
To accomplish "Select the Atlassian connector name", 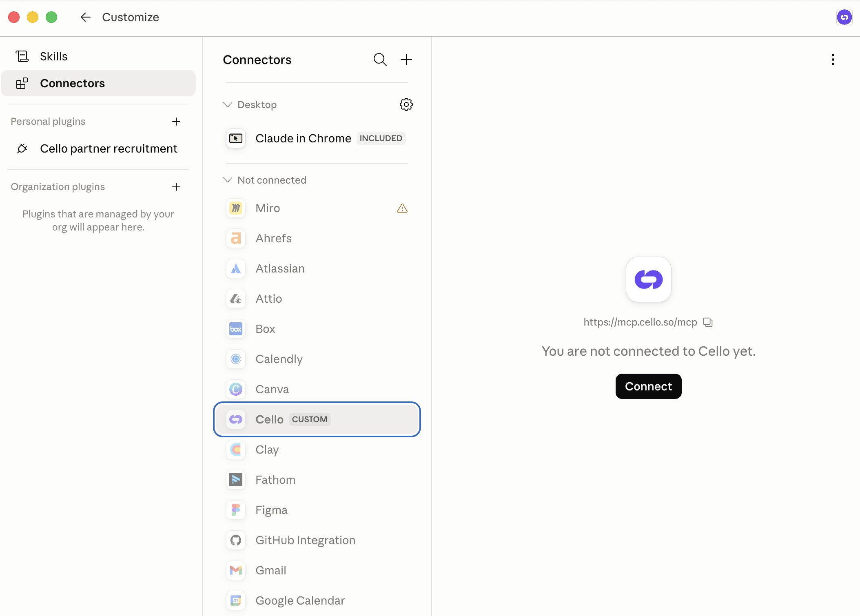I will coord(280,268).
